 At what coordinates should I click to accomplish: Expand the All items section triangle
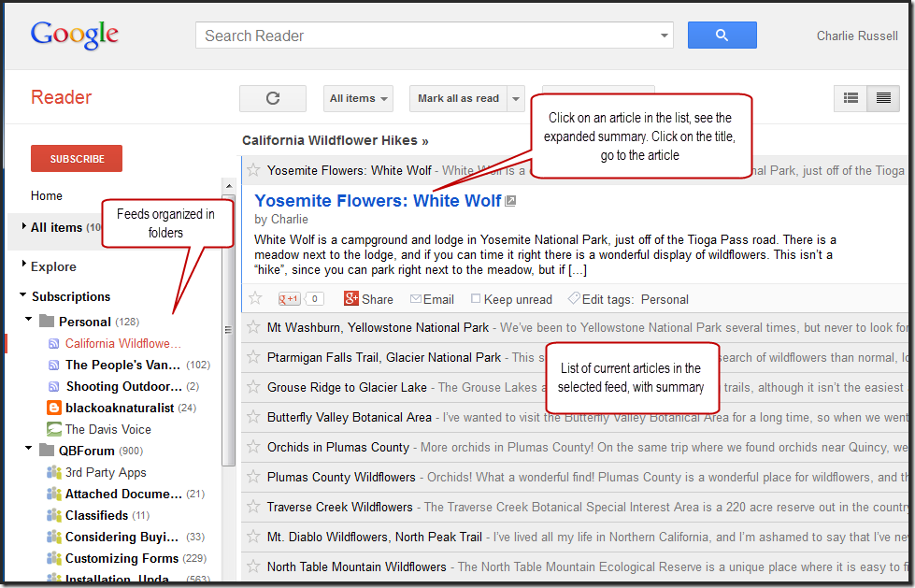(24, 226)
